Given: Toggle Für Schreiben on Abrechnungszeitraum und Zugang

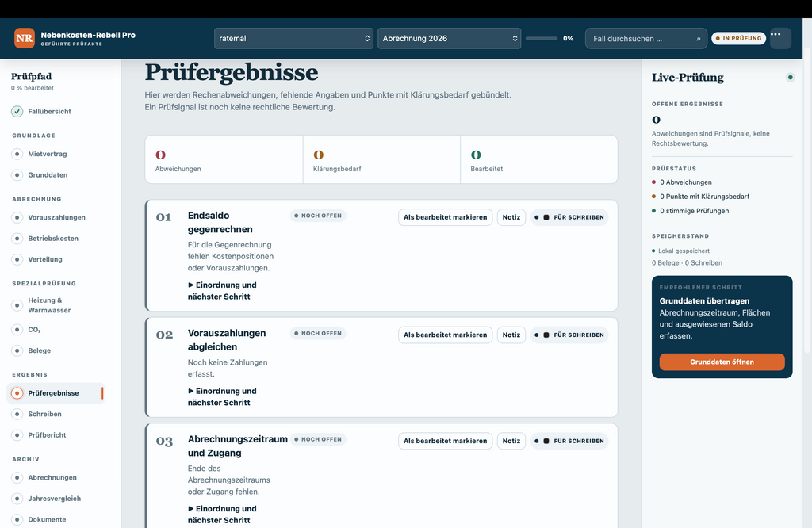Looking at the screenshot, I should [x=569, y=441].
